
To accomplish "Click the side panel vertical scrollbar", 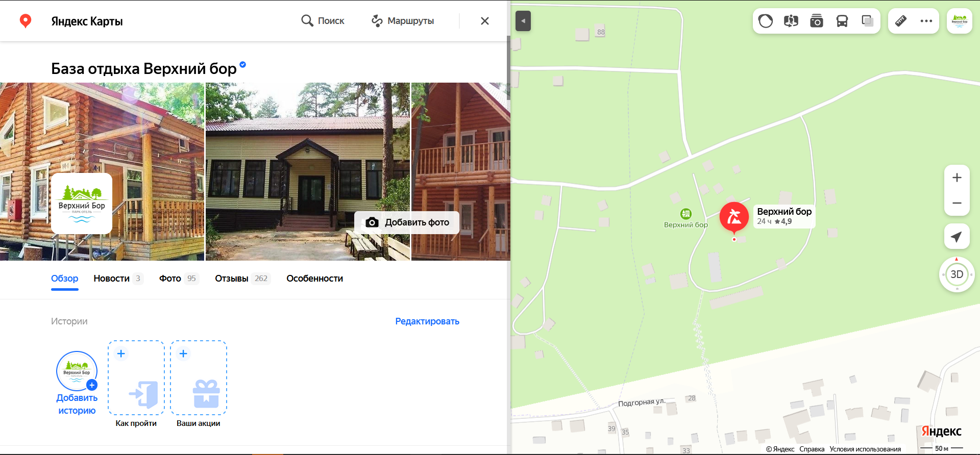I will coord(508,153).
